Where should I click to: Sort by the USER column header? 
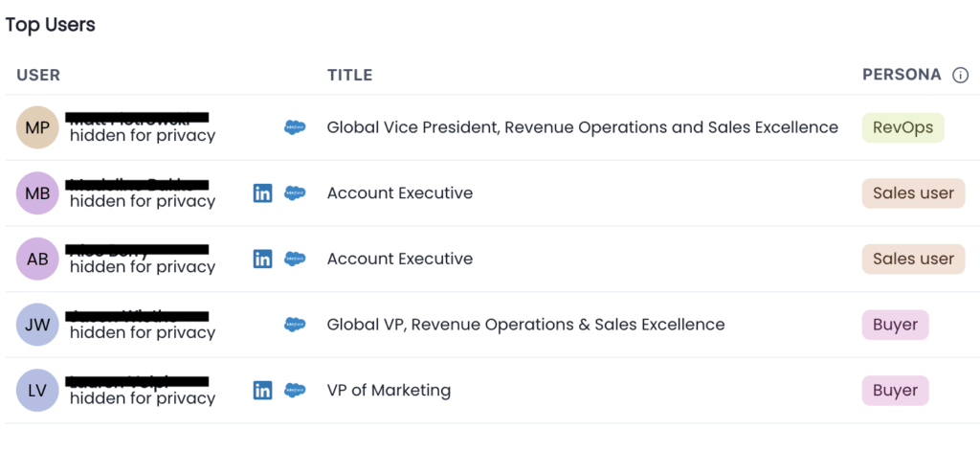[x=38, y=75]
